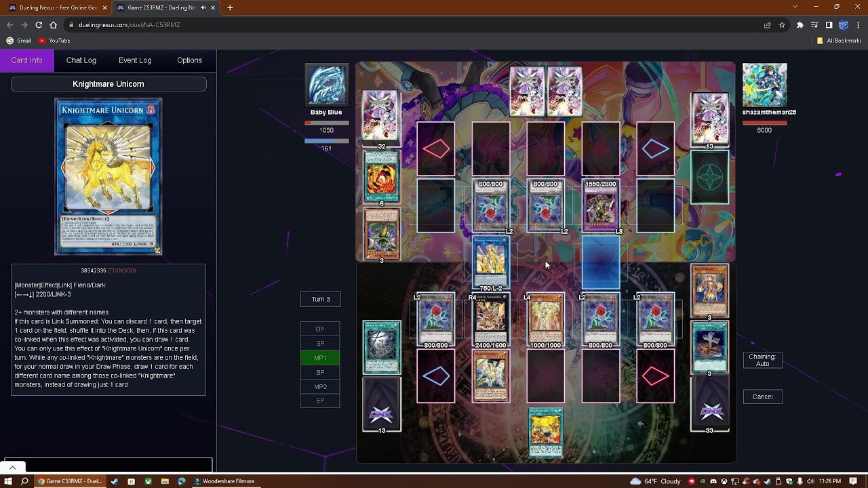
Task: Click the Turn 3 indicator
Action: click(321, 299)
